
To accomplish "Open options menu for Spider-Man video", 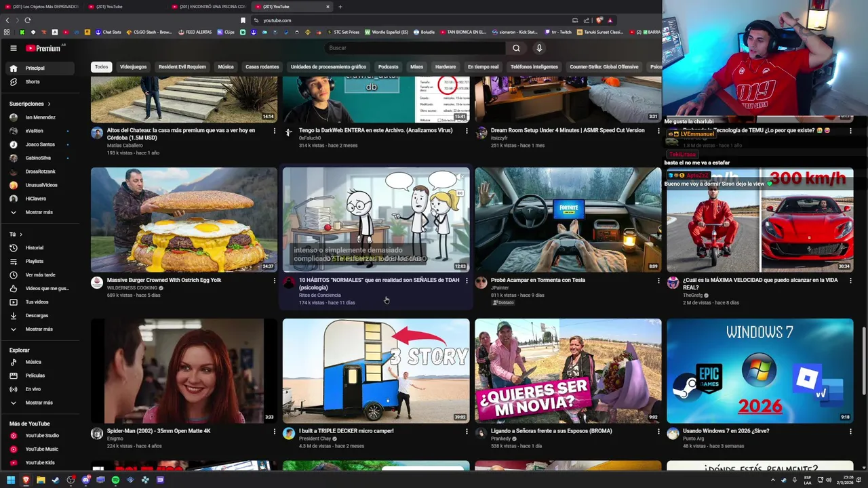I will click(274, 431).
